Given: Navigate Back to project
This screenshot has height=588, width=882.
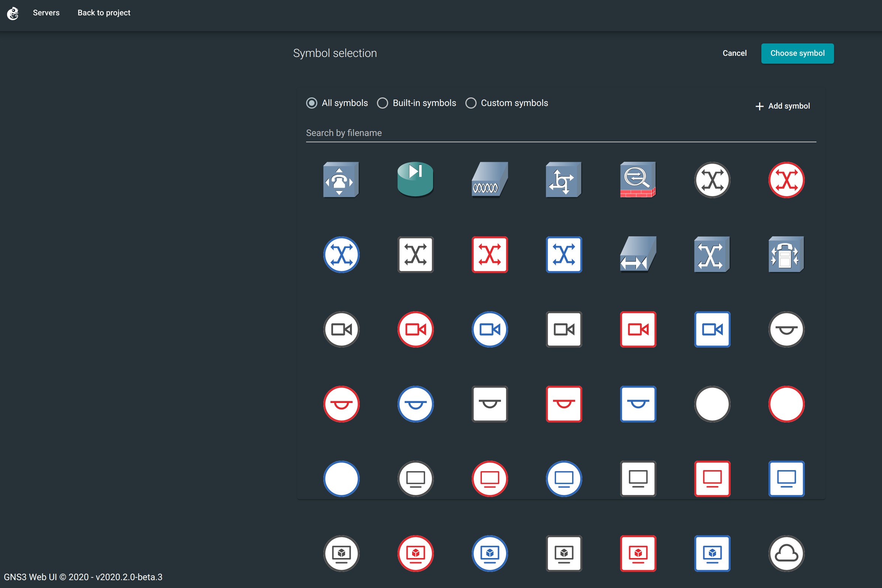Looking at the screenshot, I should tap(103, 12).
